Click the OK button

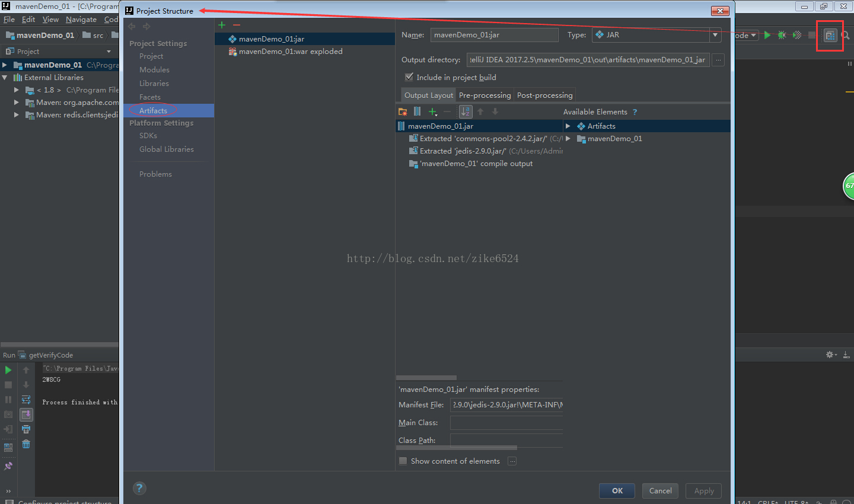point(617,490)
